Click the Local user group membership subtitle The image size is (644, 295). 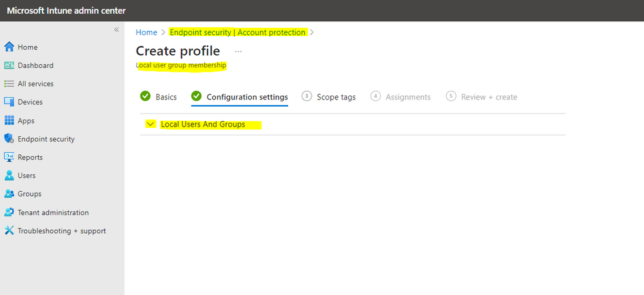[x=181, y=65]
